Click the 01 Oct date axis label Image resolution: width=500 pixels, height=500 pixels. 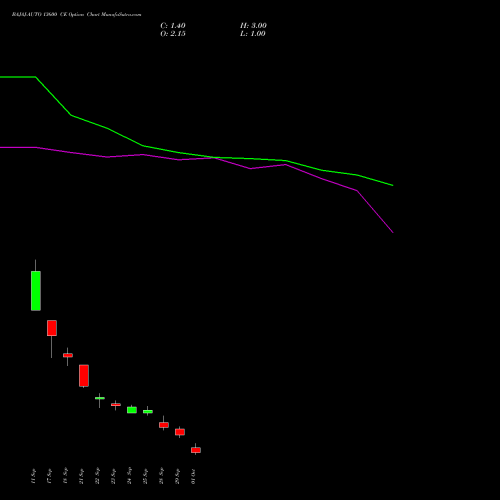tap(193, 476)
